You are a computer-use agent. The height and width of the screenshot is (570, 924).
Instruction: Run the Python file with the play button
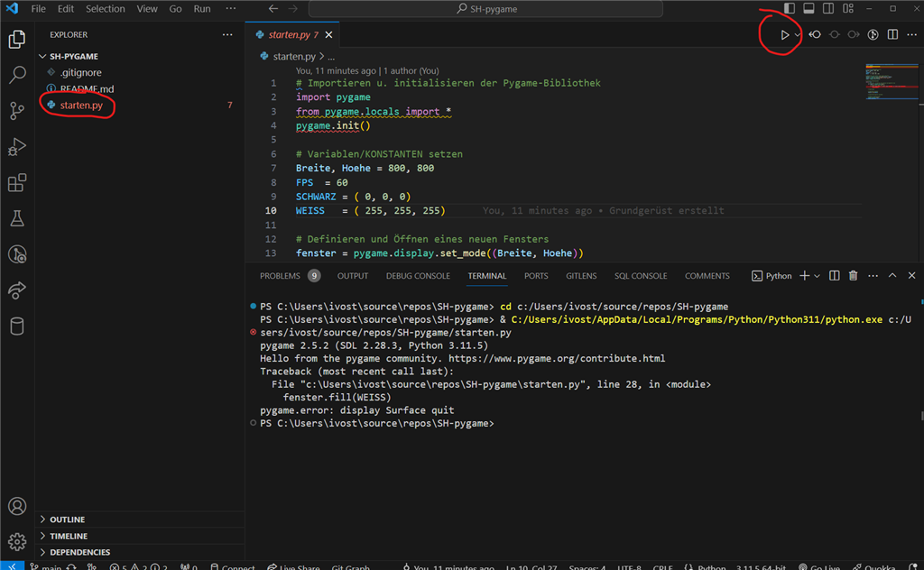(784, 35)
